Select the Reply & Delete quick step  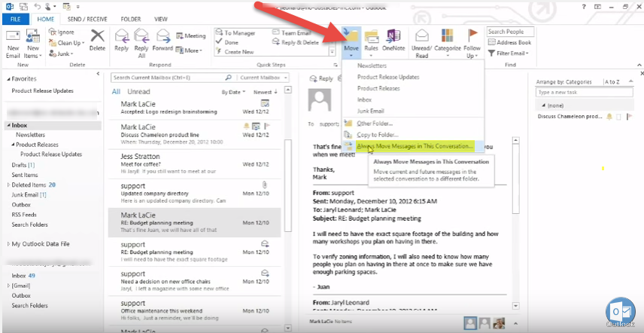296,42
